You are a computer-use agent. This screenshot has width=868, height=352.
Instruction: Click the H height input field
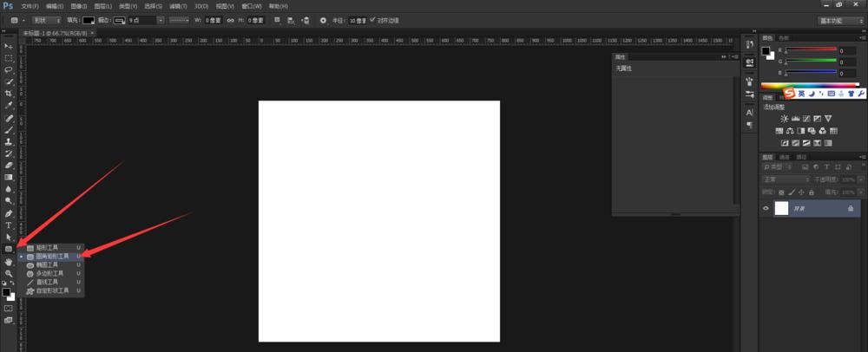(x=256, y=21)
